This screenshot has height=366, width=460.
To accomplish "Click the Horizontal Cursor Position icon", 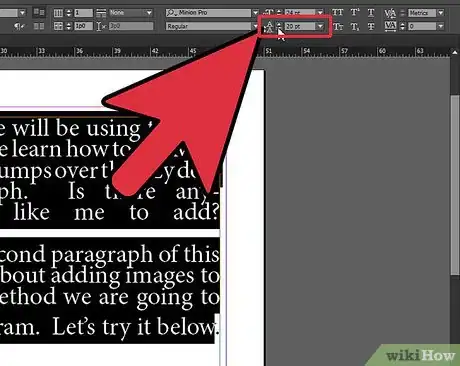I will click(100, 26).
